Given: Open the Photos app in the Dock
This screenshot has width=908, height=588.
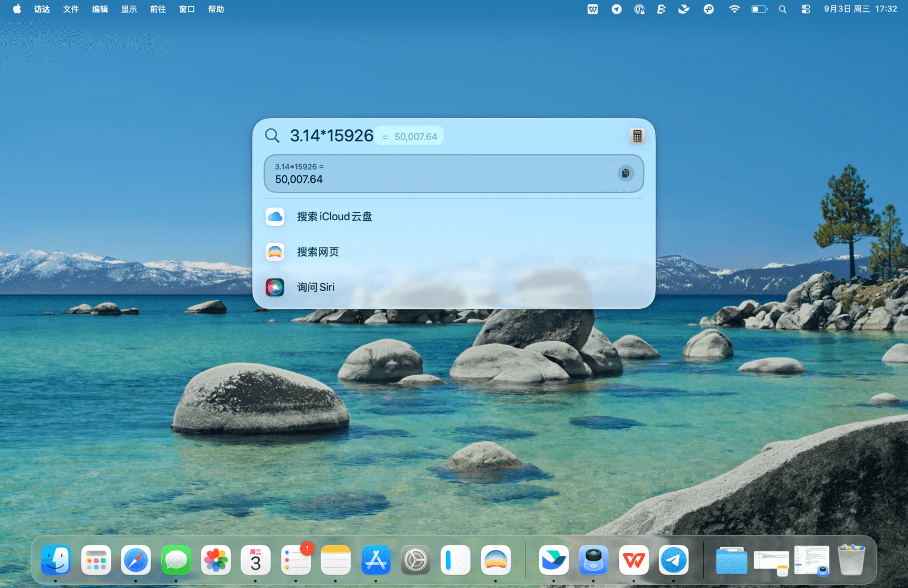Looking at the screenshot, I should click(216, 560).
